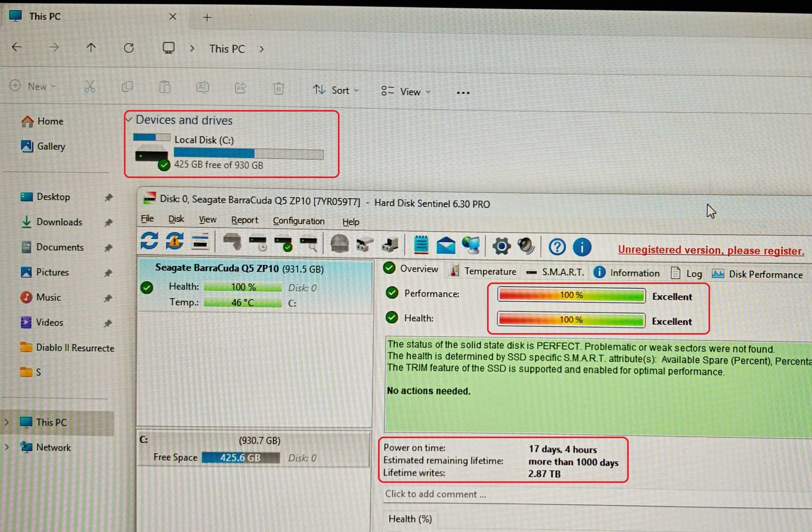Screen dimensions: 812x532
Task: Open the Sort dropdown in Explorer
Action: point(336,90)
